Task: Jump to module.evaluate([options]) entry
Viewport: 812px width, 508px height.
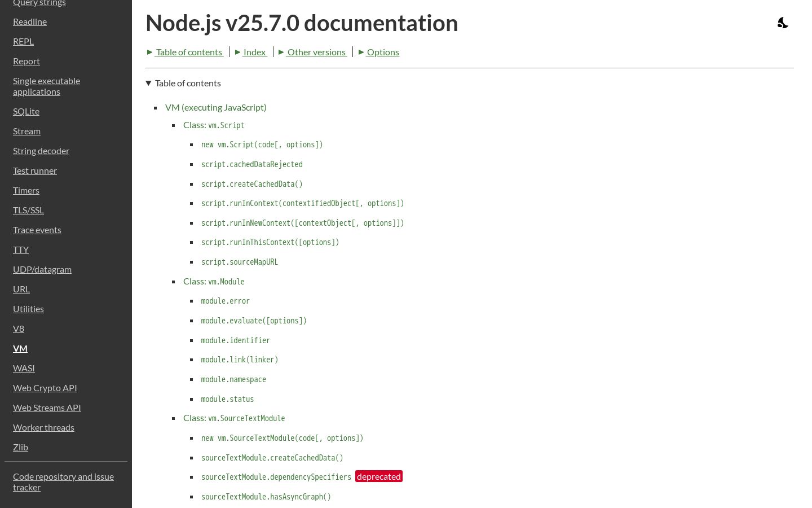Action: [254, 321]
